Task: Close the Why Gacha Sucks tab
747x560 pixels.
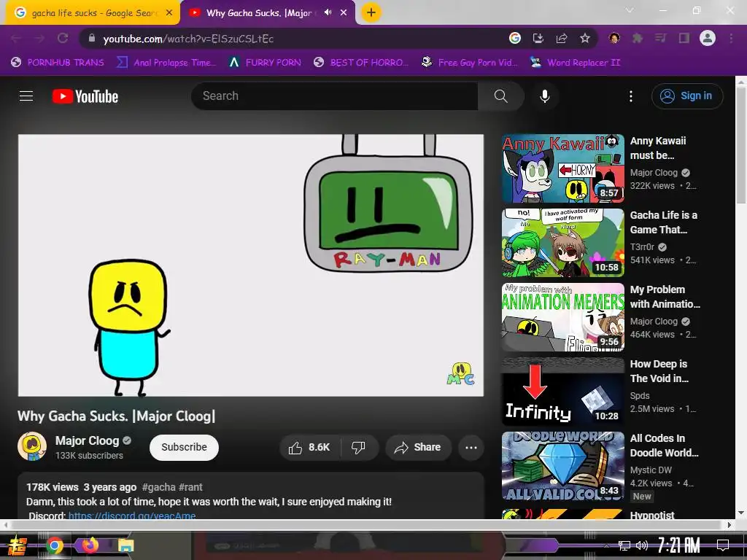Action: 344,13
